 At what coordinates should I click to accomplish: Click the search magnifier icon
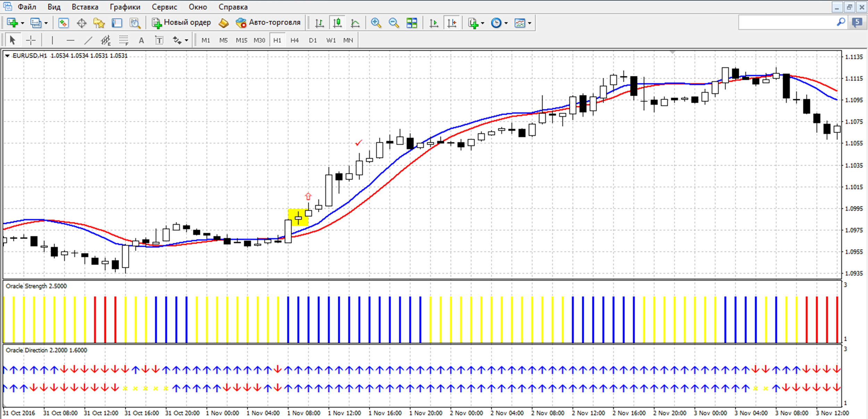[x=841, y=23]
